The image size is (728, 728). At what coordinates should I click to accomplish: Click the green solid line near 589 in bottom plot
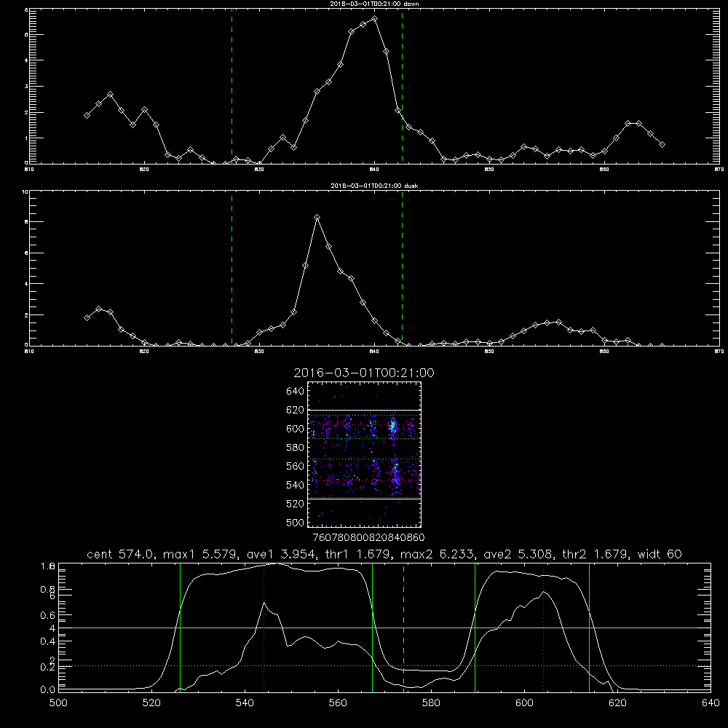coord(475,627)
